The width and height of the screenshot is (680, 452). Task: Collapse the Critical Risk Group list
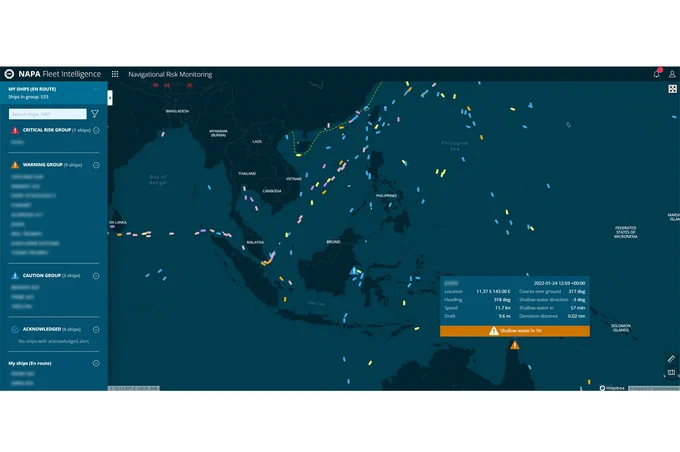96,130
